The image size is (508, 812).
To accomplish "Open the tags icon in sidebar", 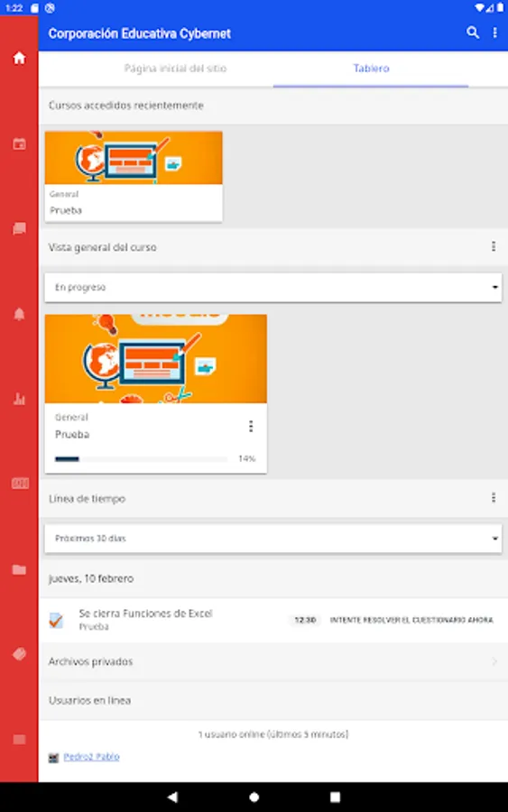I will click(x=19, y=654).
